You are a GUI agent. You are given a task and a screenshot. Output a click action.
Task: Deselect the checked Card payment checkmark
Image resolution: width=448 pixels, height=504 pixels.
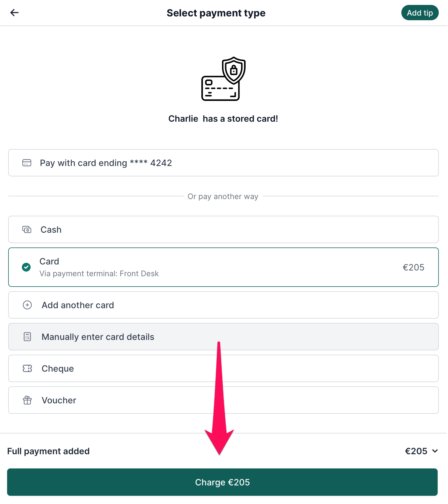26,267
